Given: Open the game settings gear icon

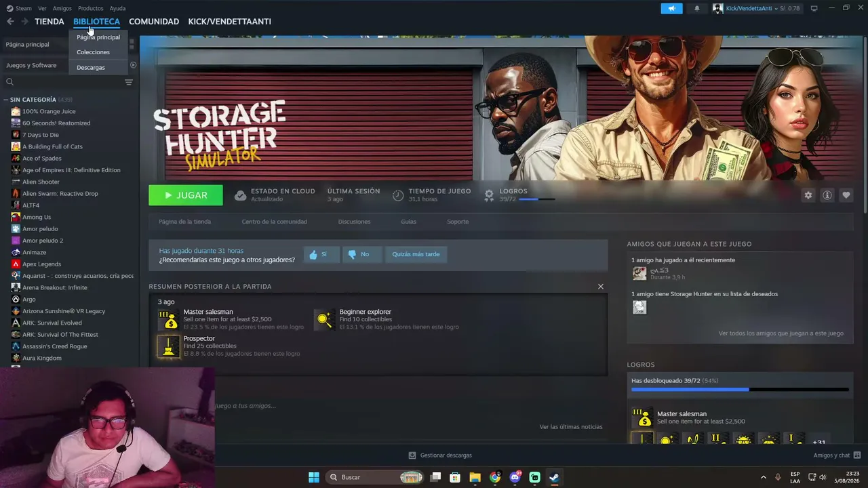Looking at the screenshot, I should [x=808, y=195].
